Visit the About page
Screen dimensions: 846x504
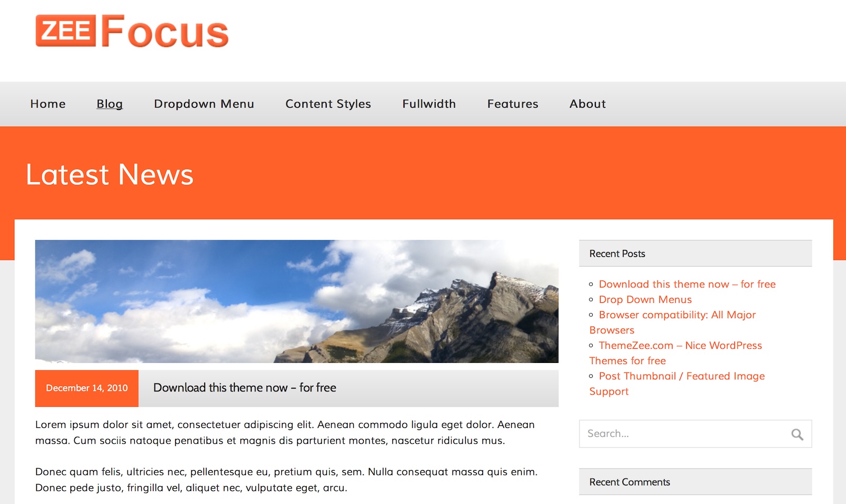[x=587, y=104]
